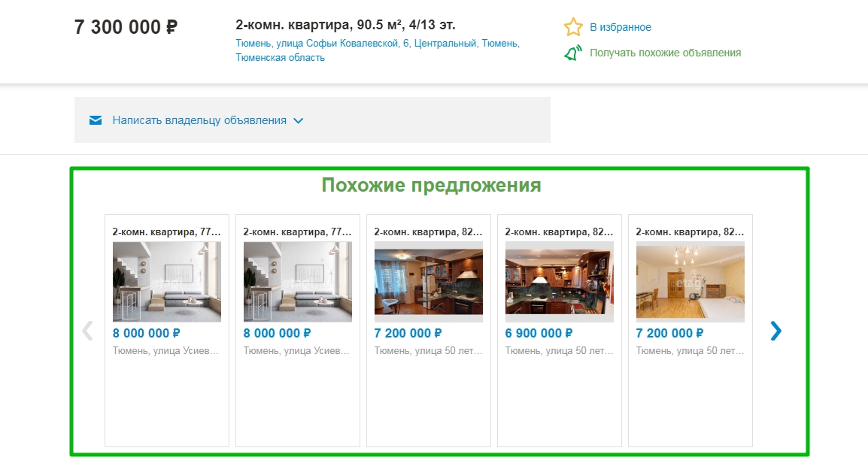The width and height of the screenshot is (868, 466).
Task: Click "Написать владельцу объявления" text
Action: coord(199,120)
